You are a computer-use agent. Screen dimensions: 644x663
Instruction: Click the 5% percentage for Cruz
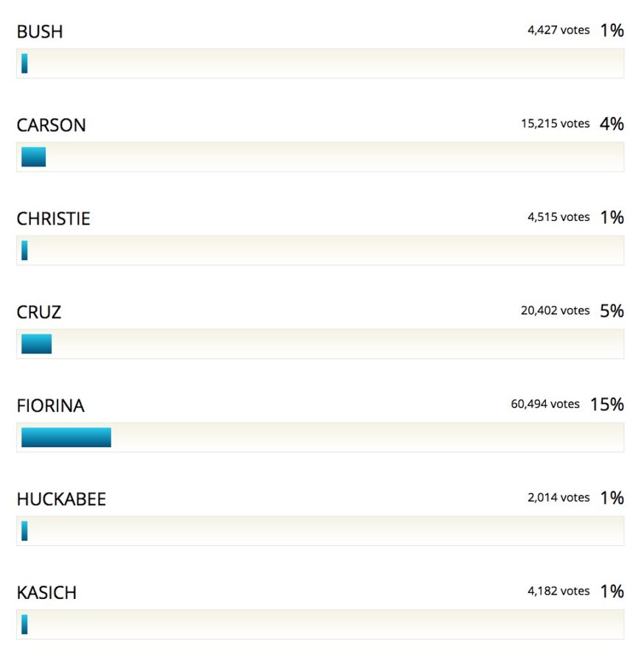612,311
